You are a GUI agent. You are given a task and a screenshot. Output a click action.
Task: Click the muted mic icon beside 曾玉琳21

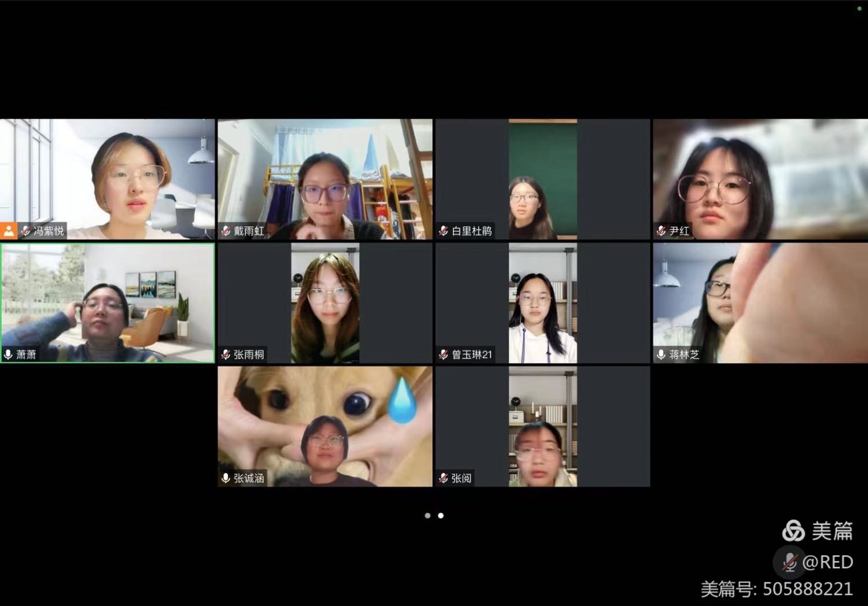[x=444, y=354]
